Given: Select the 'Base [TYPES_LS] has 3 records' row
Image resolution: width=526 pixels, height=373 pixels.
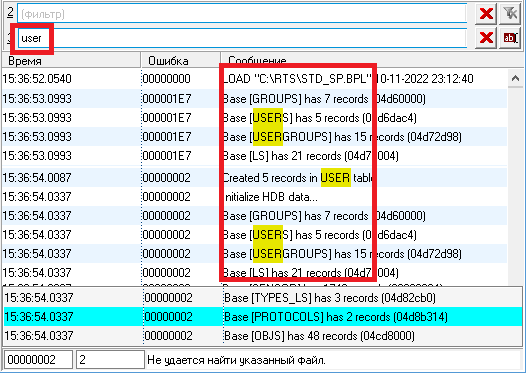Looking at the screenshot, I should point(263,298).
